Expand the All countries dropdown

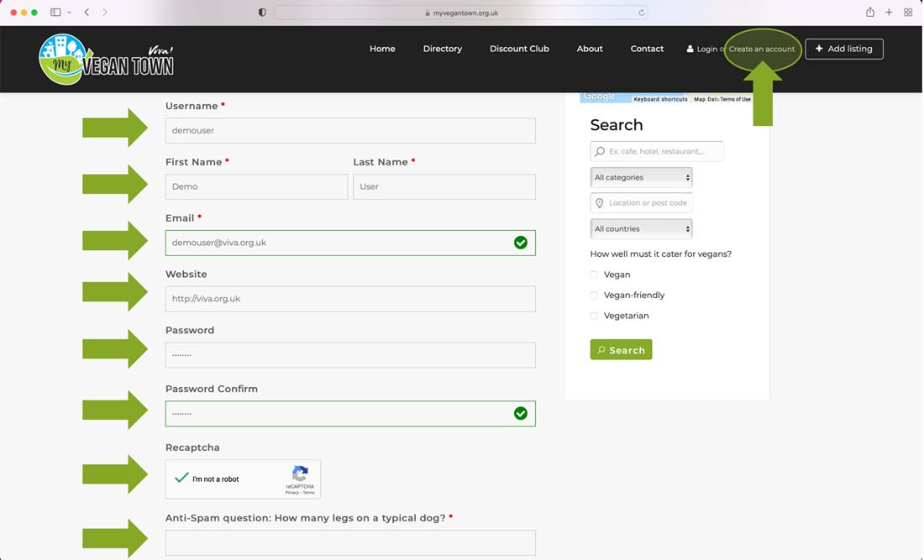(641, 229)
